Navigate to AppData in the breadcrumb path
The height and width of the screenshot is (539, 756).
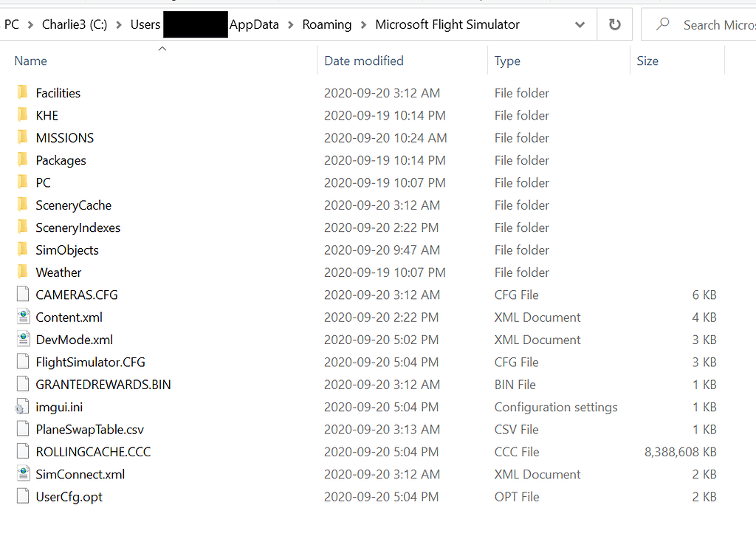[x=255, y=24]
